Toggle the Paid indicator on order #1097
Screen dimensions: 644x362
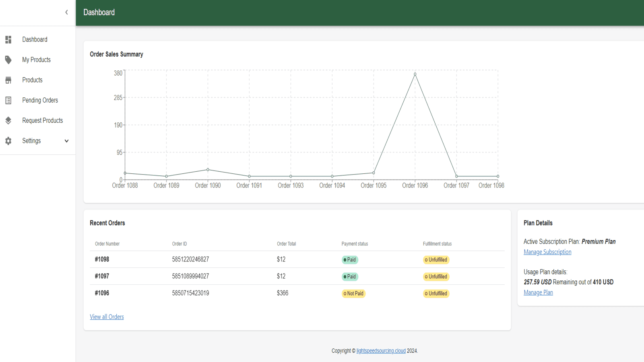[349, 276]
